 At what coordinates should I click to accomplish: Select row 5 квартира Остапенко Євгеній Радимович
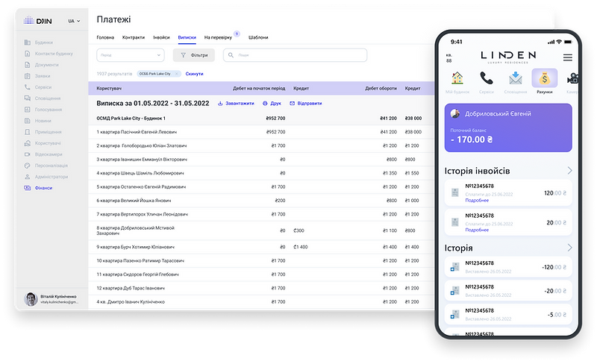261,187
